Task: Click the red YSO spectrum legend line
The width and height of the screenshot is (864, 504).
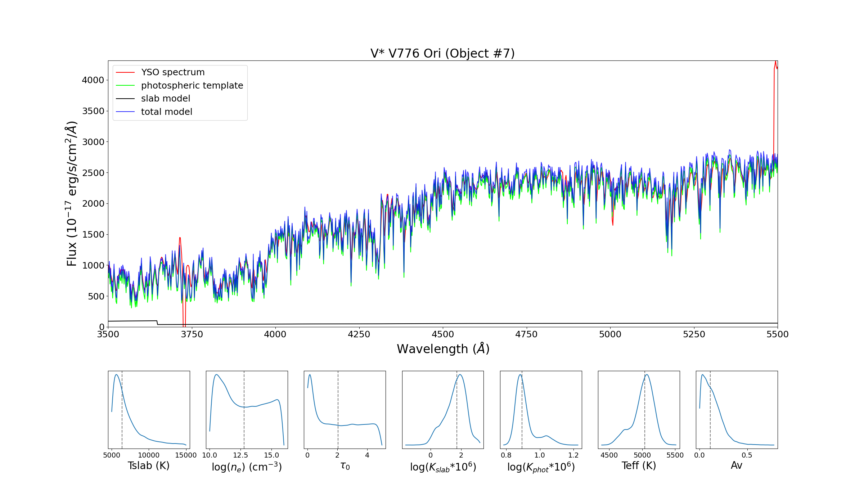Action: tap(125, 72)
